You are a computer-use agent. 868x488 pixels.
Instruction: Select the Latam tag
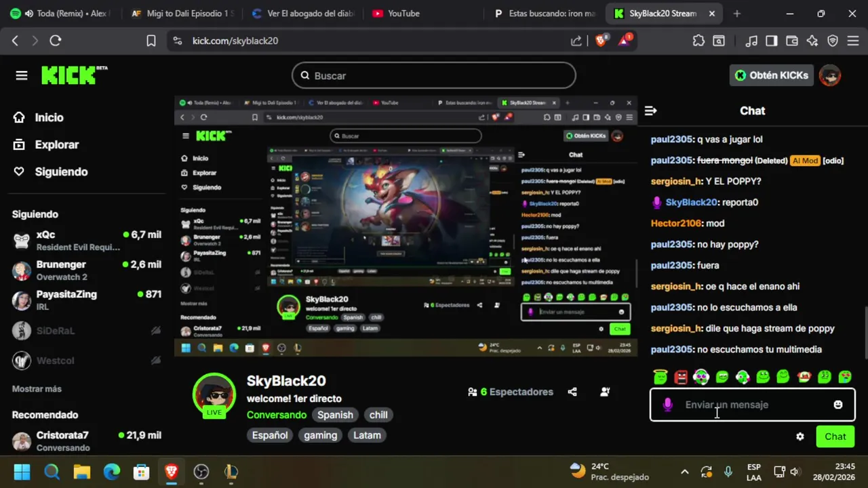click(x=367, y=435)
